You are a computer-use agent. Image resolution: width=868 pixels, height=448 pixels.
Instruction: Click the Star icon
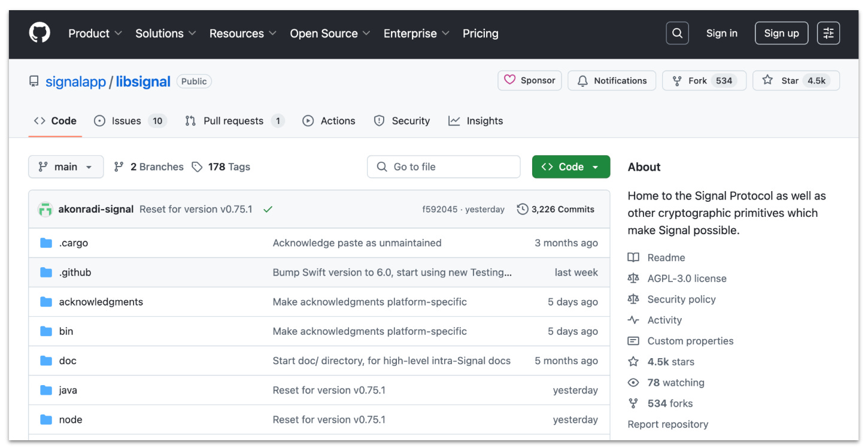pyautogui.click(x=767, y=80)
